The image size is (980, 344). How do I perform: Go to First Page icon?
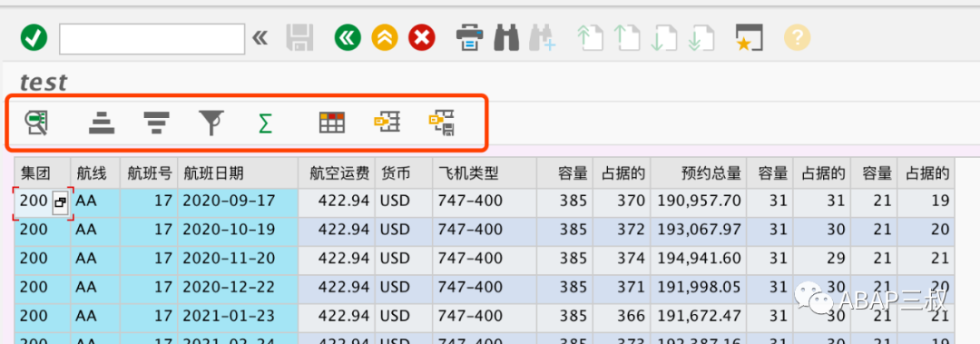(590, 38)
